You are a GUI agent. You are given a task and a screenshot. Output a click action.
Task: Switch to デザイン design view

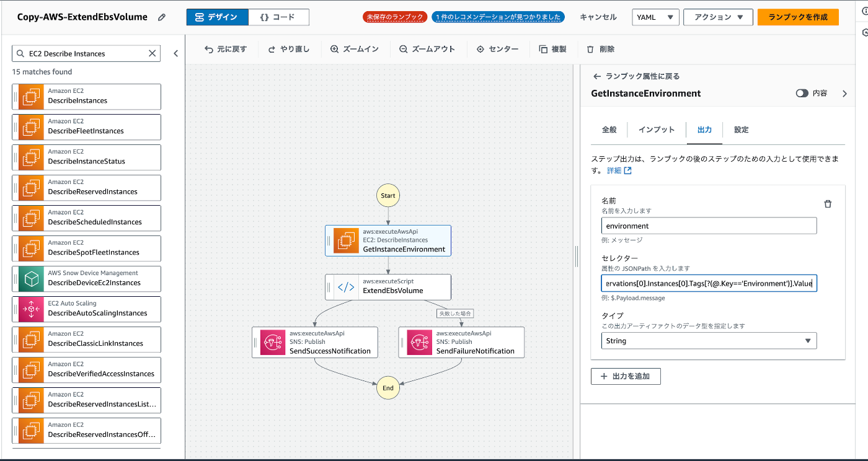coord(217,17)
